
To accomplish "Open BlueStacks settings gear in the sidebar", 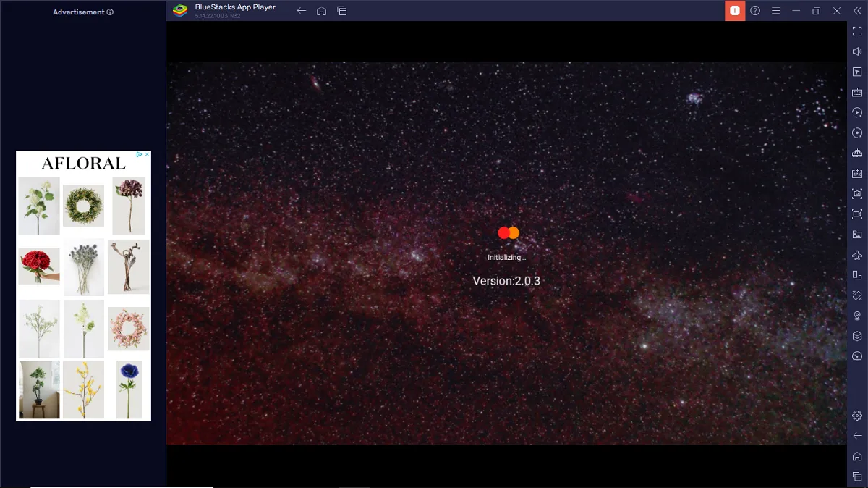I will 857,416.
